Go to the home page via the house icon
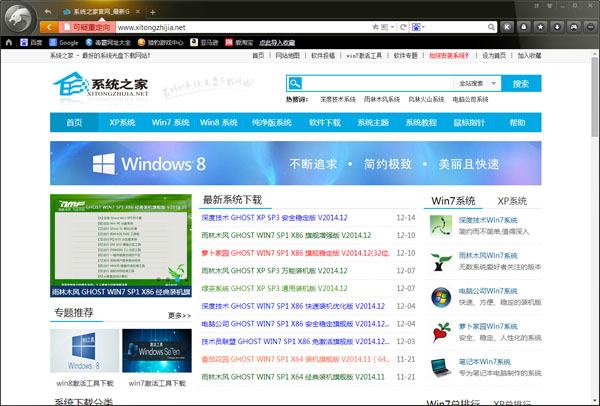 coord(9,42)
